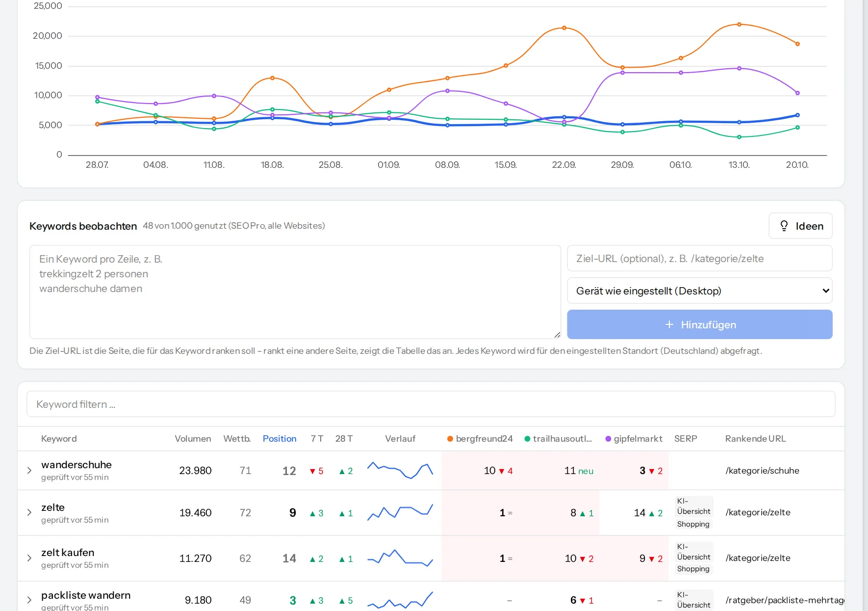Click the wanderschuhe volume 23.980
Screen dimensions: 868x611
[195, 471]
